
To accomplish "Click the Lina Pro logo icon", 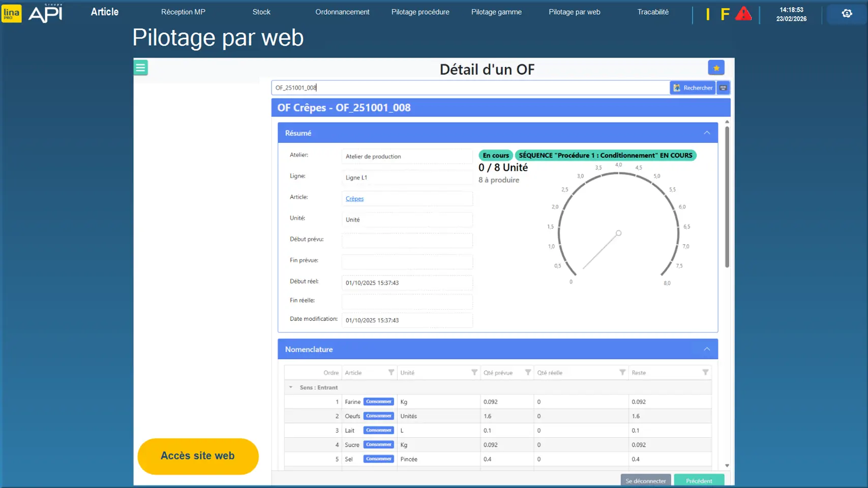I will tap(11, 13).
